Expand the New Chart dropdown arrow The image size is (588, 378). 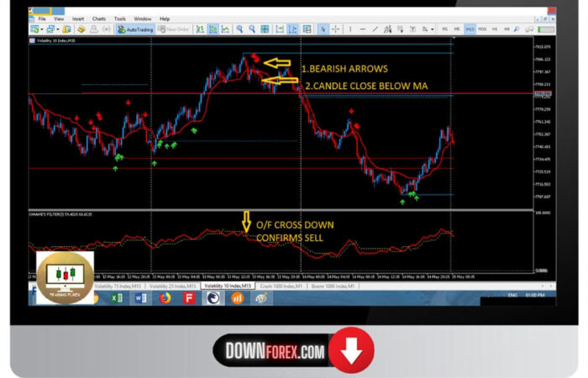42,29
